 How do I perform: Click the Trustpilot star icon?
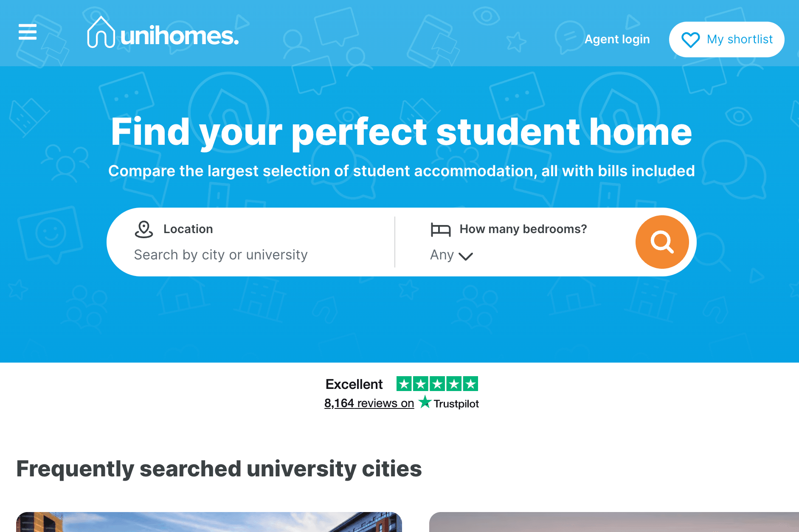tap(425, 402)
